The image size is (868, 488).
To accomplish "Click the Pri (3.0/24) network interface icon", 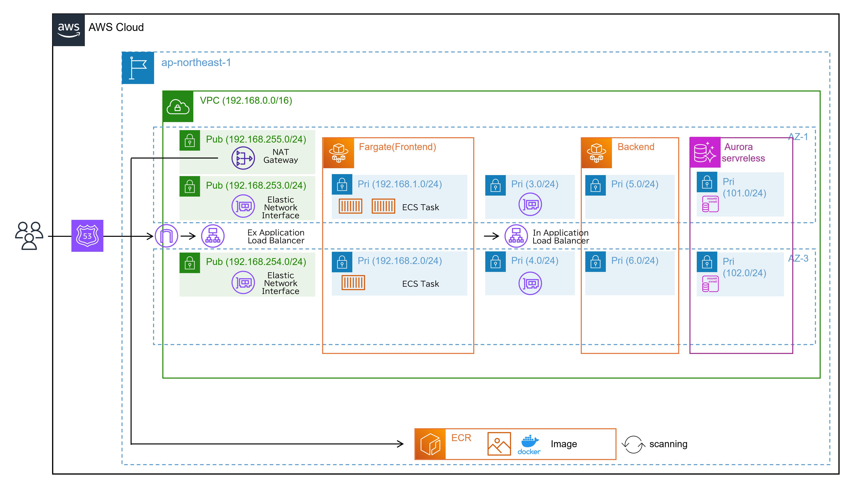I will [530, 204].
